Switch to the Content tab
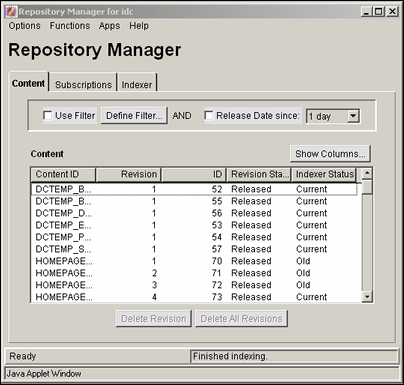 (28, 83)
